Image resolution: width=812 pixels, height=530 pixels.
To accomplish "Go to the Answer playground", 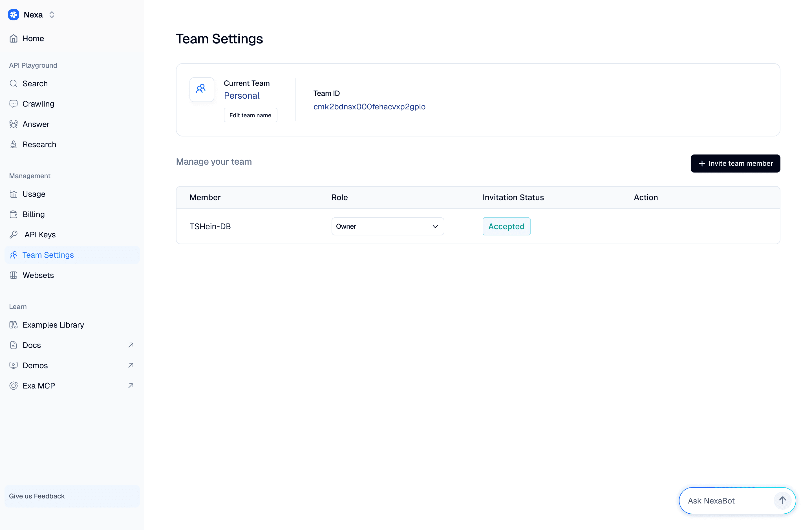I will click(36, 124).
